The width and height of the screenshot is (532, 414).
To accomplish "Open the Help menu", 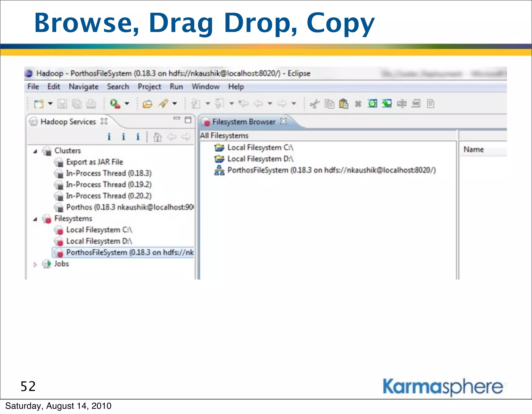I will pos(236,87).
